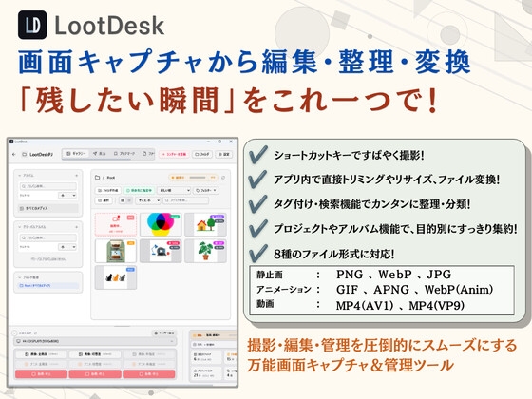This screenshot has width=532, height=399.
Task: Focus the Global Album search field
Action: (47, 237)
